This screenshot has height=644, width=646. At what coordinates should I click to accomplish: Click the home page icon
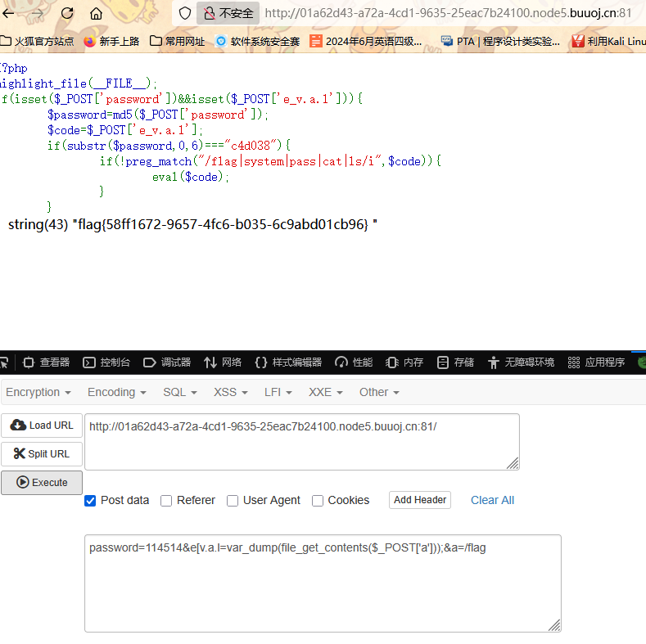tap(96, 13)
